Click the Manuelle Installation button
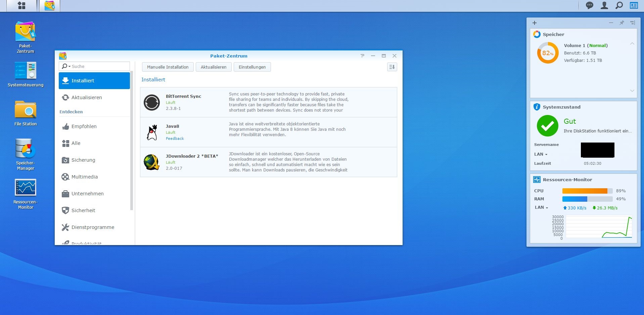Screen dimensions: 644x315 click(x=168, y=67)
